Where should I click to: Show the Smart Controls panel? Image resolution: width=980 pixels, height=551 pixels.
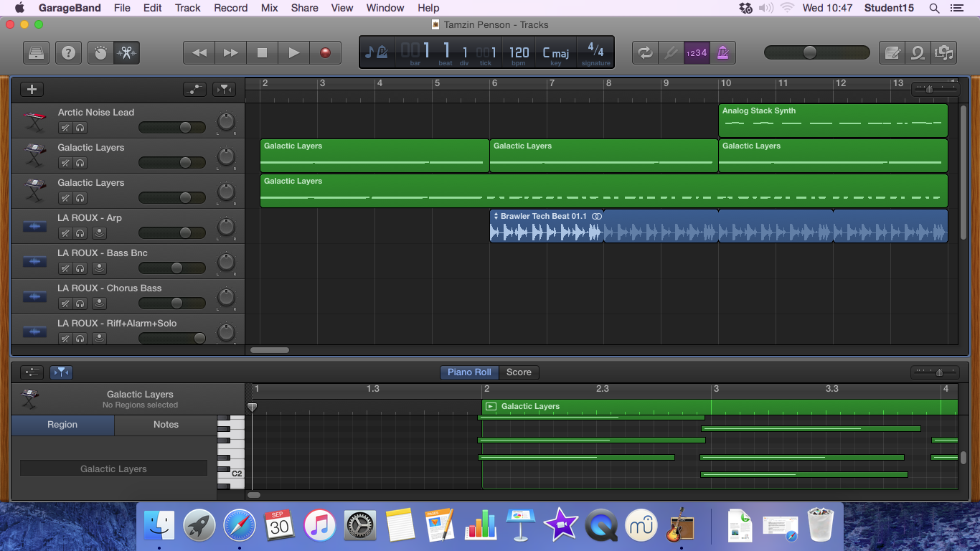(x=99, y=52)
